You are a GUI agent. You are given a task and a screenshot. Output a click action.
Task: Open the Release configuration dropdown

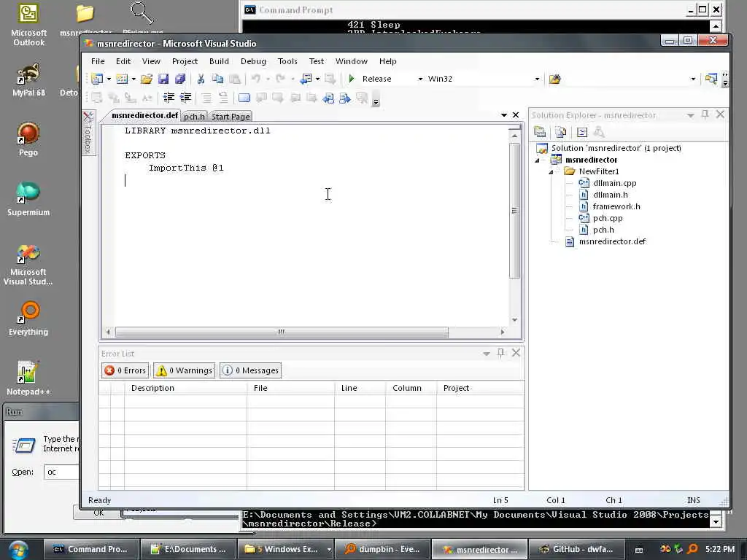pos(420,79)
